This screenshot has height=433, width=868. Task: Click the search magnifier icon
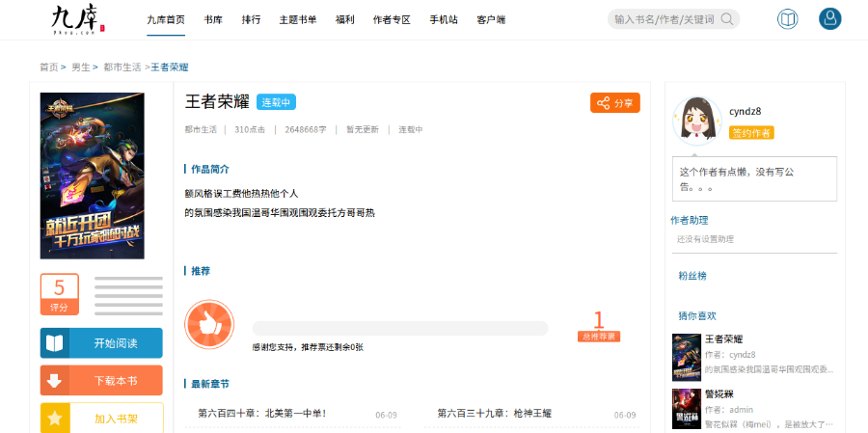[x=727, y=19]
